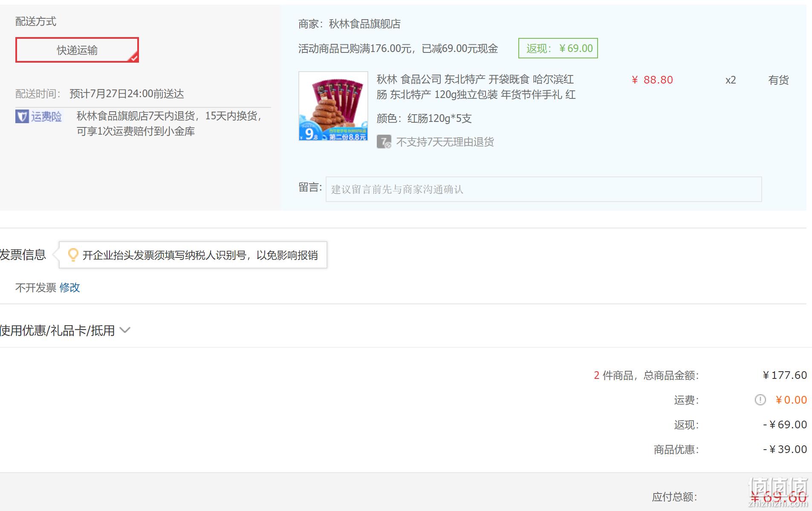Click the chevron arrow beside 礼品卡/抵用

click(125, 330)
